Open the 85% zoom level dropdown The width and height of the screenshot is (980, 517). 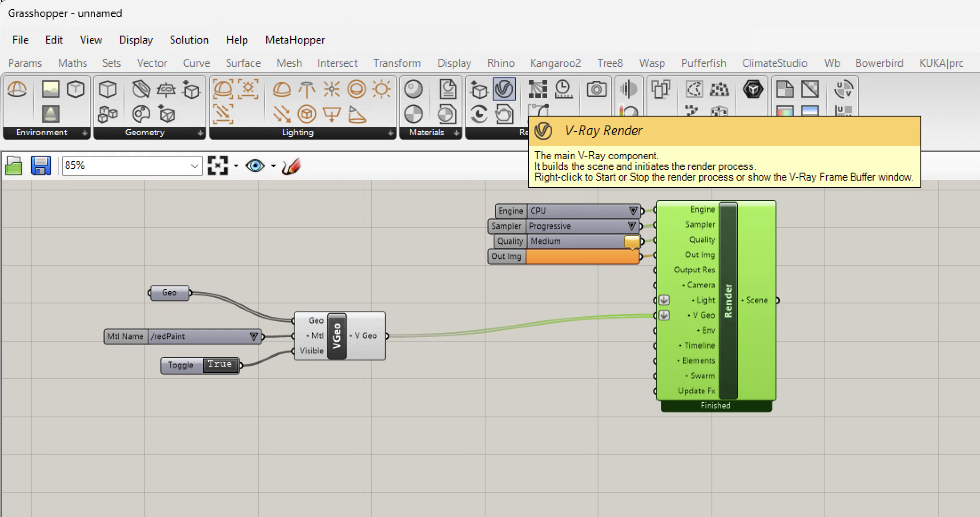coord(194,166)
